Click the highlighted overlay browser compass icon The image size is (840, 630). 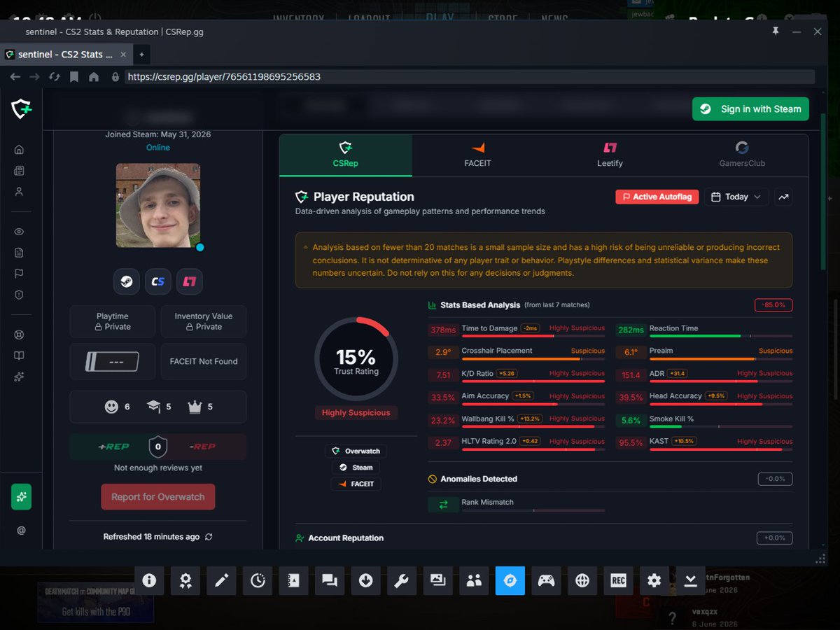pos(510,580)
